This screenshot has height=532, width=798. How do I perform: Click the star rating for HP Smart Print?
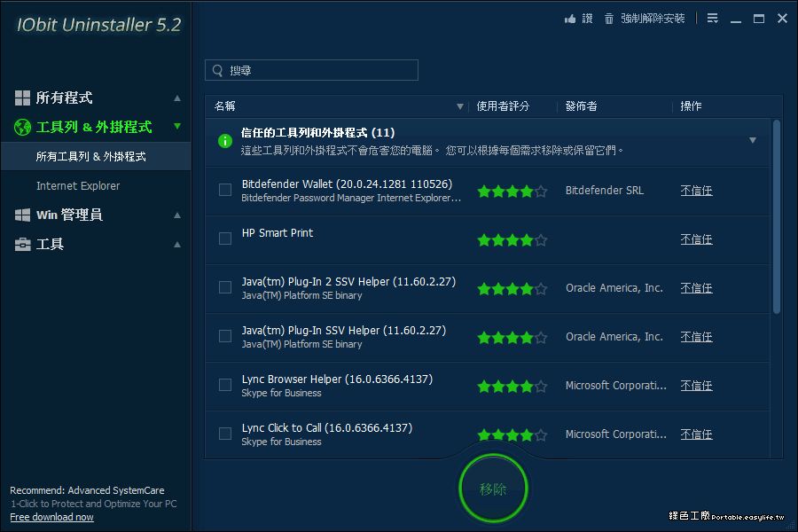(x=512, y=239)
